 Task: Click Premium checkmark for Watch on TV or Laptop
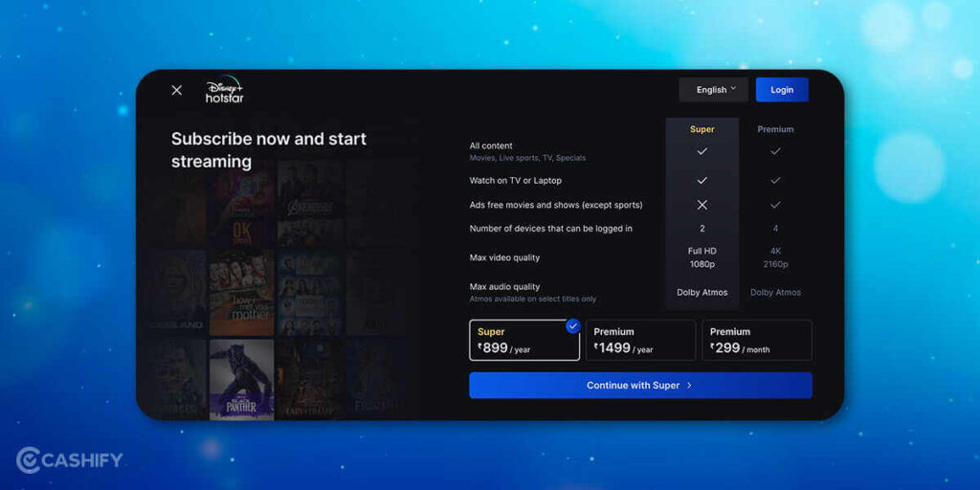pos(775,180)
